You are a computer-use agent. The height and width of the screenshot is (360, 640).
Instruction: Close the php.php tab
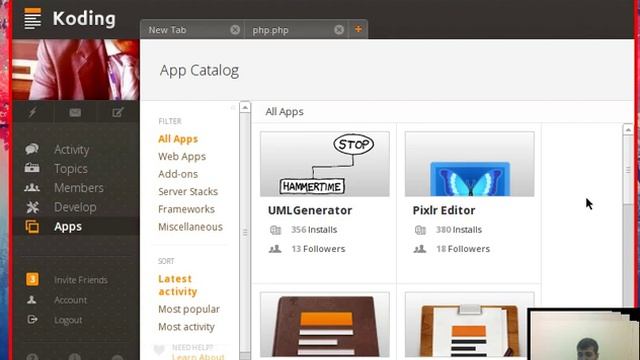(x=339, y=29)
